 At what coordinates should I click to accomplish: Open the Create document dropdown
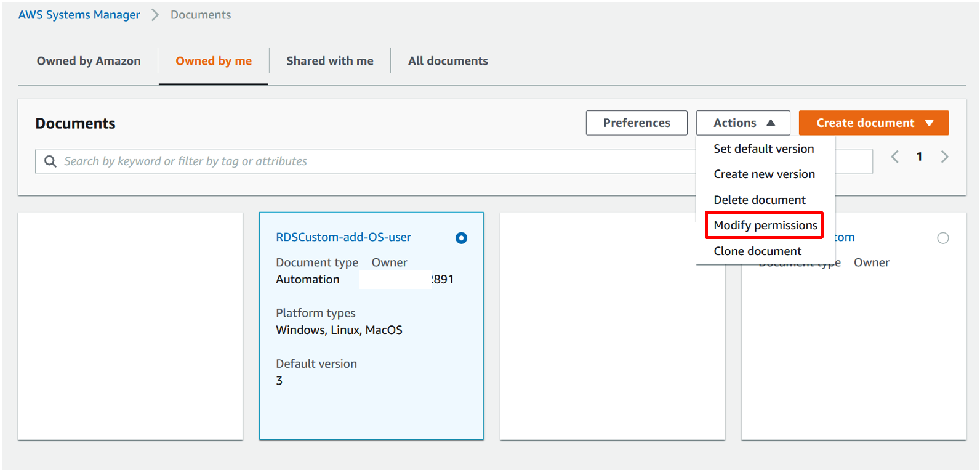(874, 123)
